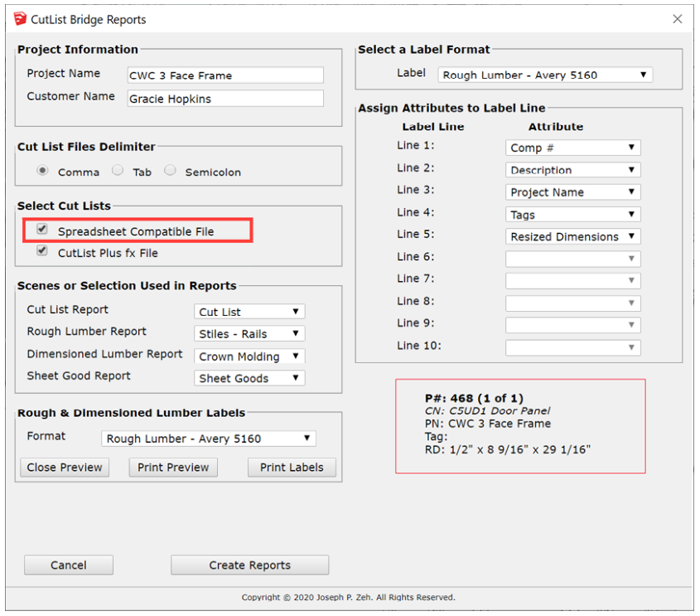Open the empty Line 8 attribute dropdown
This screenshot has width=700, height=616.
click(x=572, y=303)
